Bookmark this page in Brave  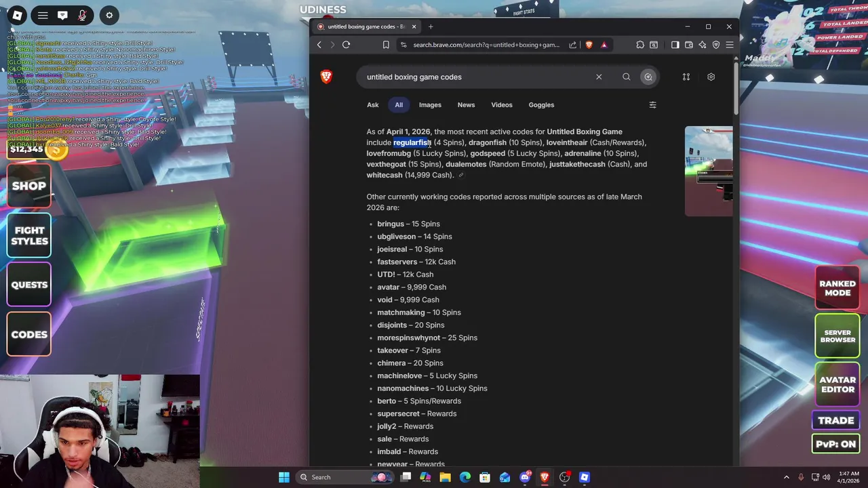pyautogui.click(x=386, y=45)
